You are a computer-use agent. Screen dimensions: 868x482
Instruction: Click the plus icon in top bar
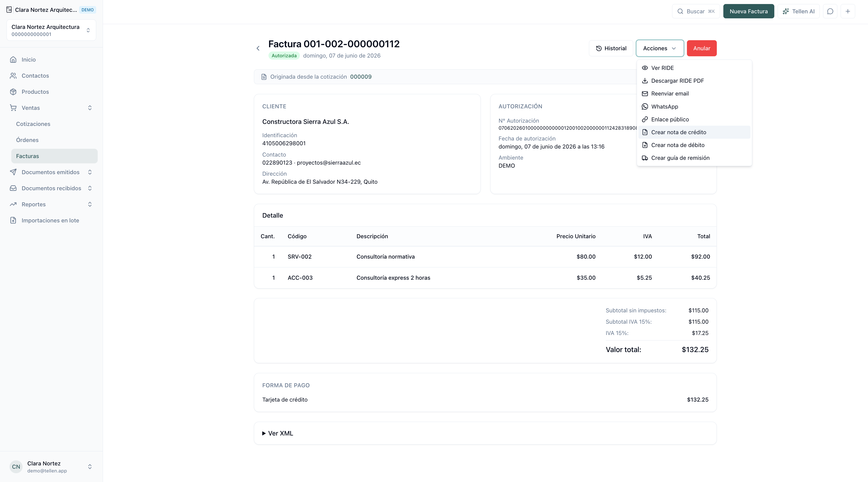click(848, 11)
